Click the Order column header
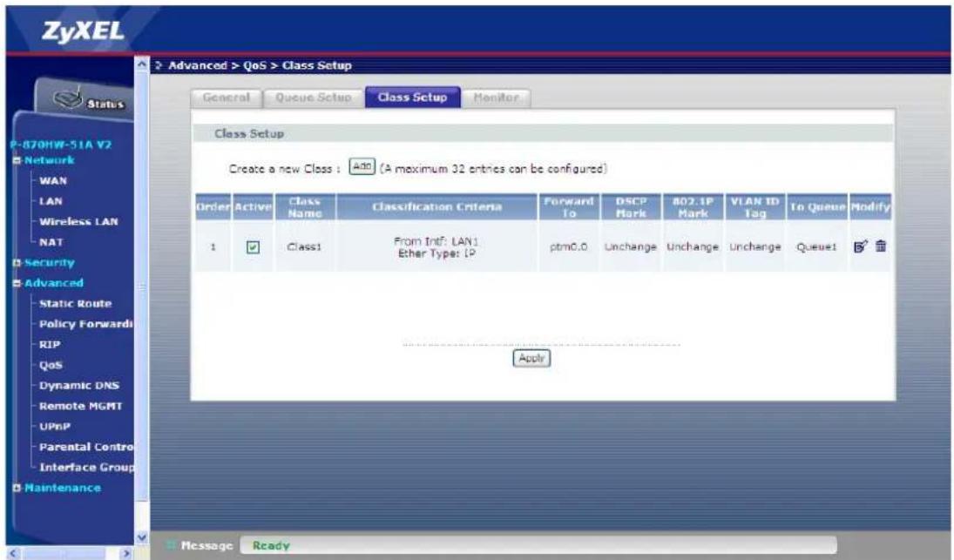Screen dimensions: 954x560 [x=213, y=207]
